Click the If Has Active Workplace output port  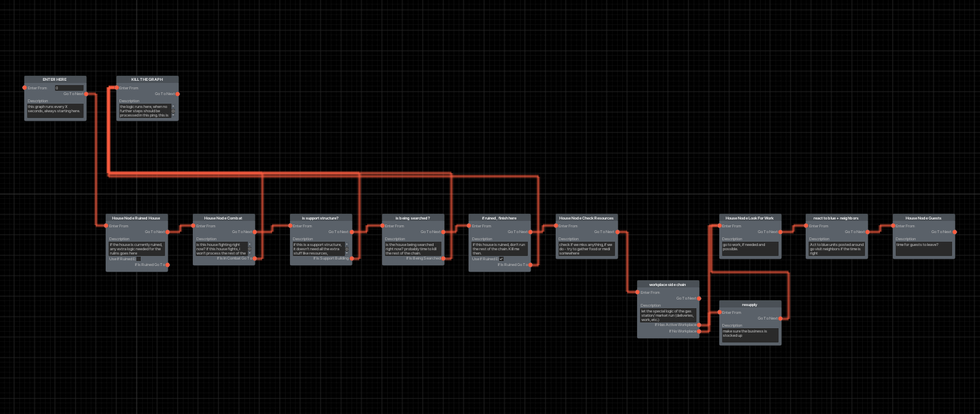(x=699, y=325)
